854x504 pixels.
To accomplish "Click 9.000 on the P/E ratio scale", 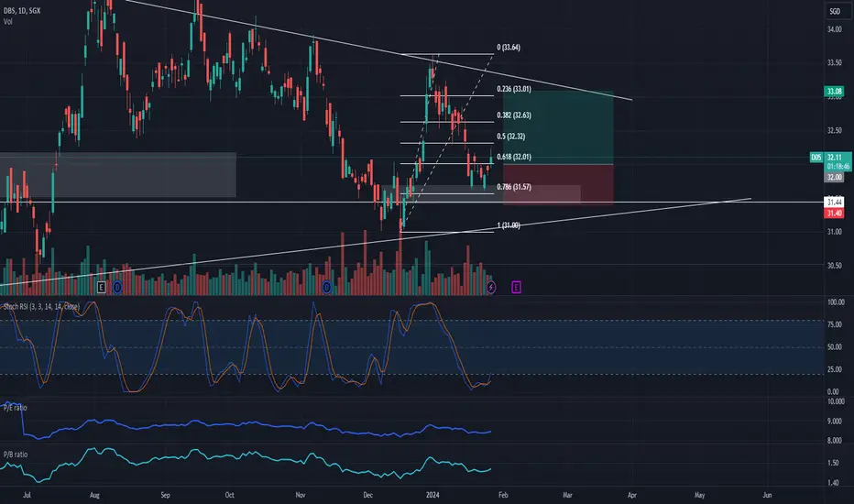I will point(835,422).
